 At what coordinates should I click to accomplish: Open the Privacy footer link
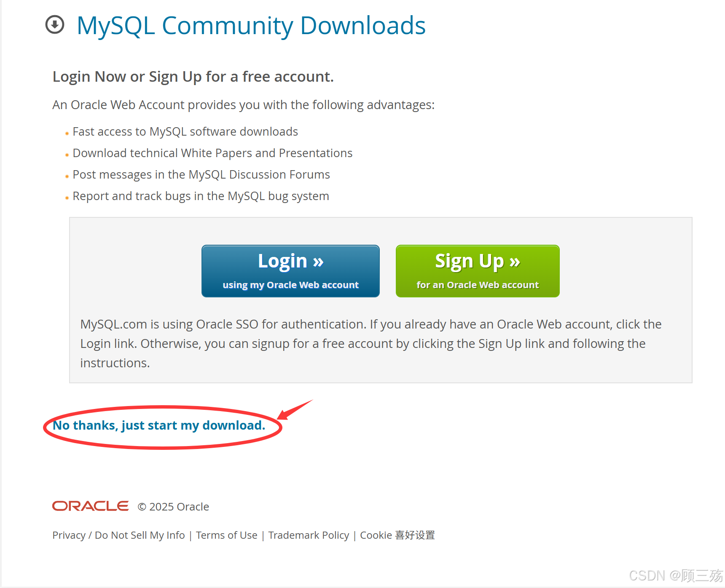click(69, 535)
